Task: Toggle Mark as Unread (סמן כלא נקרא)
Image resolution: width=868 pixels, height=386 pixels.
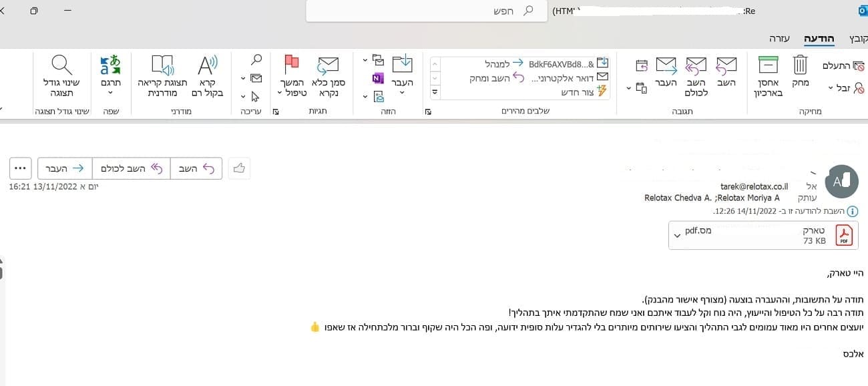Action: point(327,65)
